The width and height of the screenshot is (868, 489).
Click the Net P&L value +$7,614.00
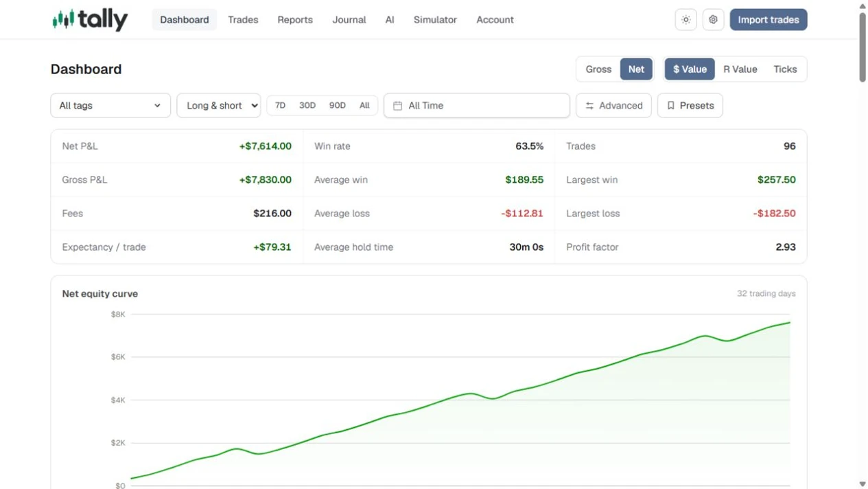(266, 146)
